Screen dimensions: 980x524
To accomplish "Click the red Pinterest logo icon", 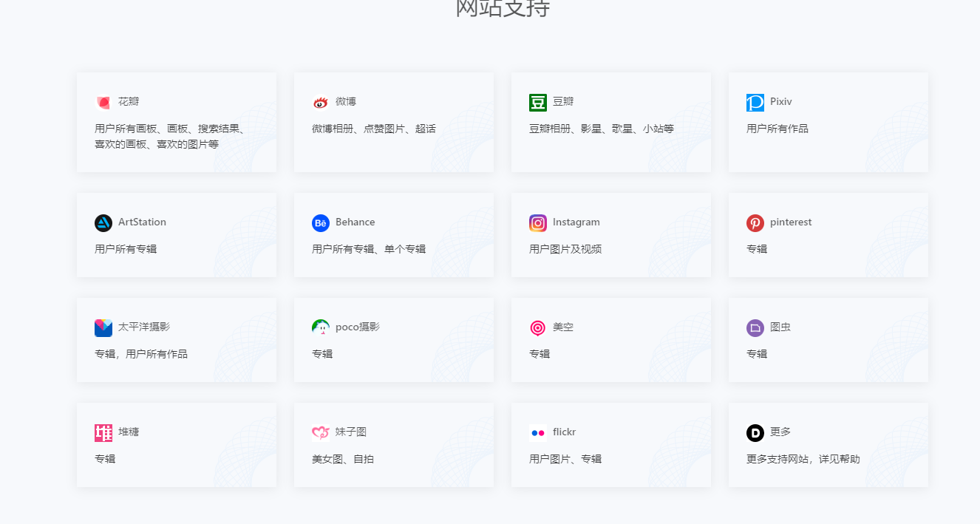I will [x=755, y=223].
